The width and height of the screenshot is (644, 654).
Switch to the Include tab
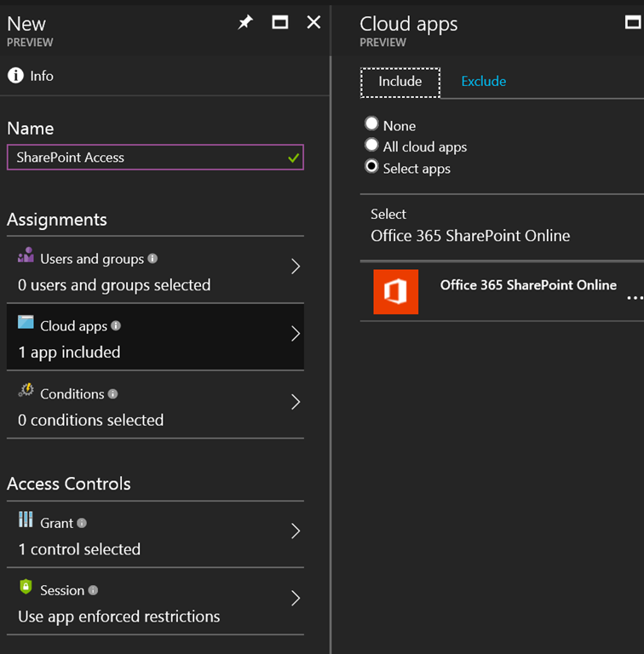pyautogui.click(x=400, y=82)
